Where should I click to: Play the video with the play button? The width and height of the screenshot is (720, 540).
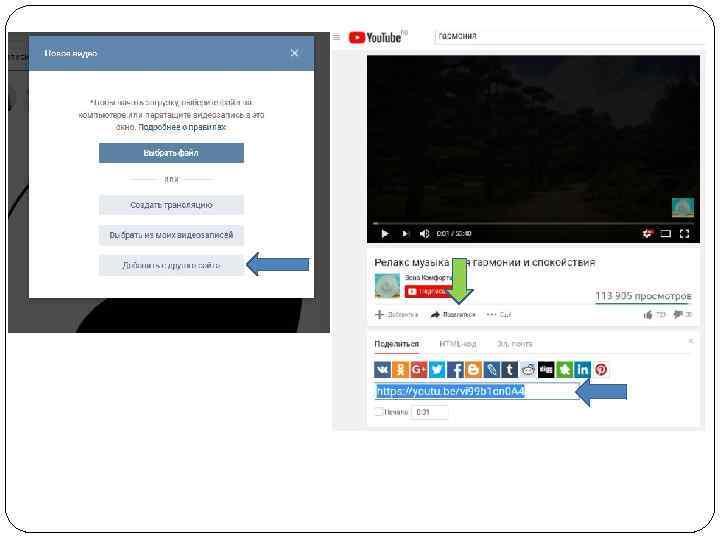pos(385,234)
